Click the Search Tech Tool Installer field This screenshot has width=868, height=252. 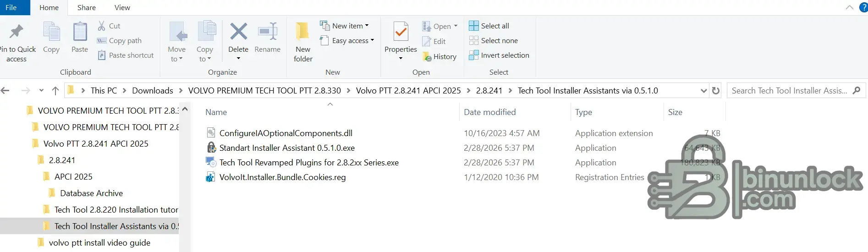point(789,91)
